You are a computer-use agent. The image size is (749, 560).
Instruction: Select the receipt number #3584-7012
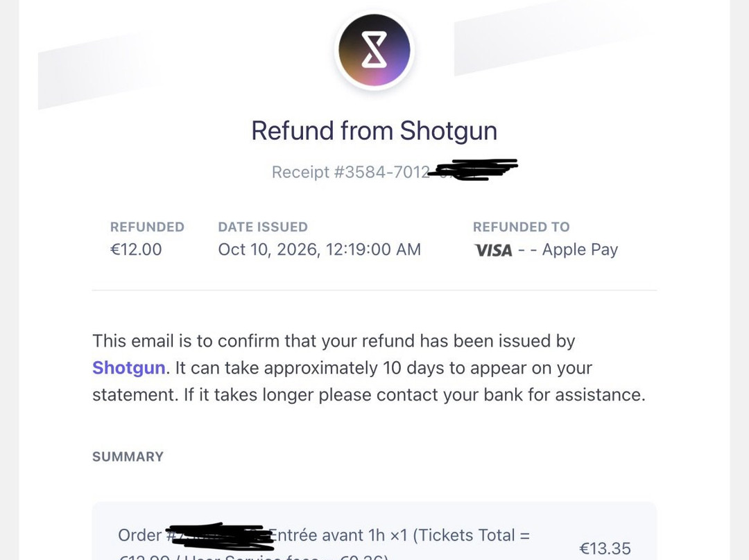tap(351, 172)
